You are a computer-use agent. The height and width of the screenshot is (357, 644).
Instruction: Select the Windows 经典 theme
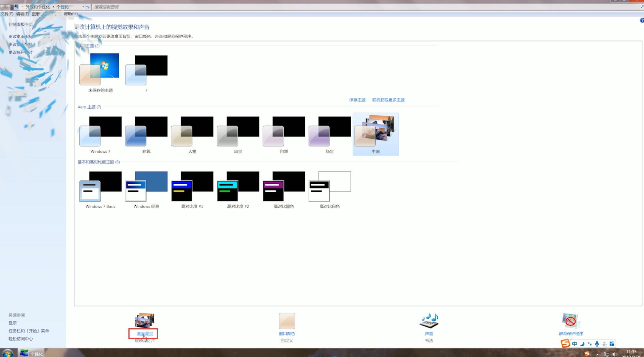146,189
